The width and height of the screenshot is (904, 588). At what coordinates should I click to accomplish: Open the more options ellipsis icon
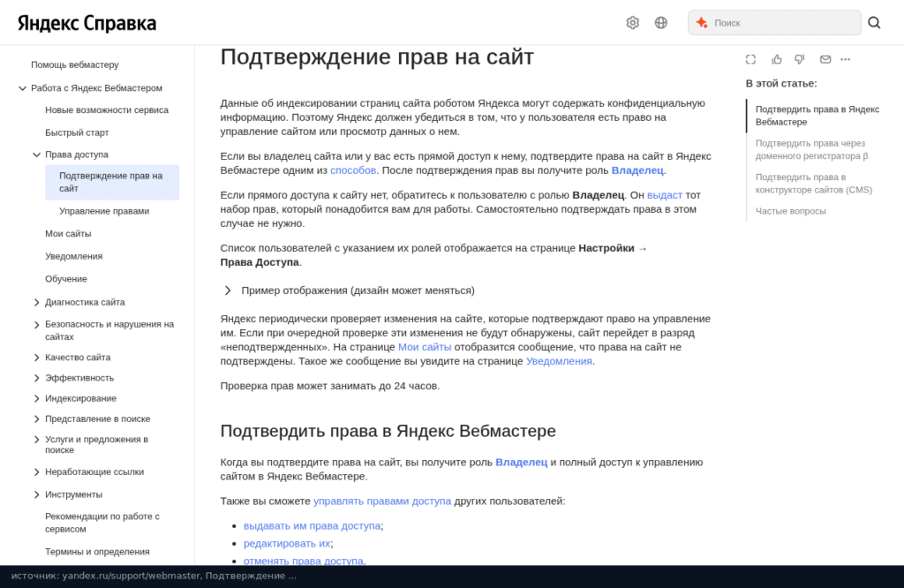pyautogui.click(x=845, y=59)
